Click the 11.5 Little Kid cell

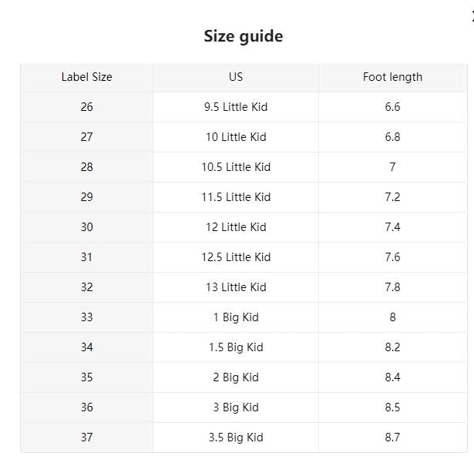[236, 197]
